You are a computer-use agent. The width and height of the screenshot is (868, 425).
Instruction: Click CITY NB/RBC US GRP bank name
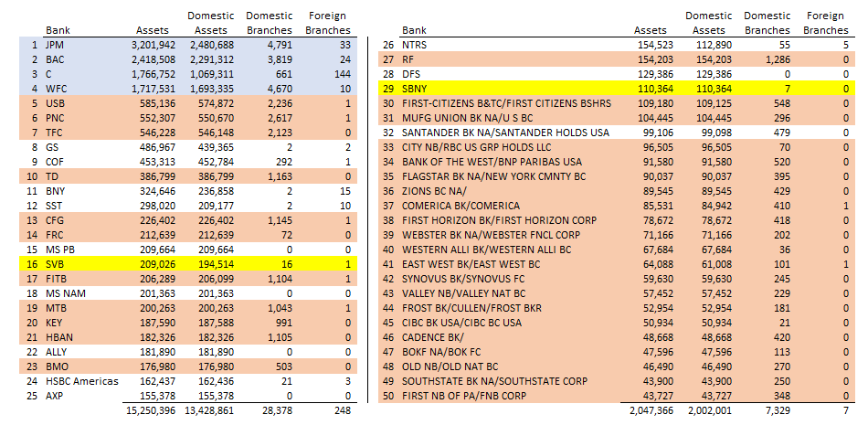(476, 147)
